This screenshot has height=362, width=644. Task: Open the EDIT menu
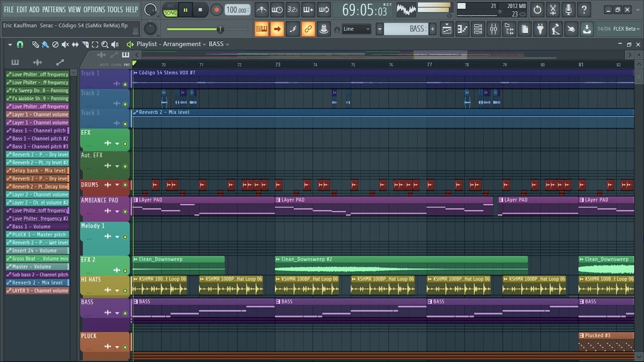22,10
